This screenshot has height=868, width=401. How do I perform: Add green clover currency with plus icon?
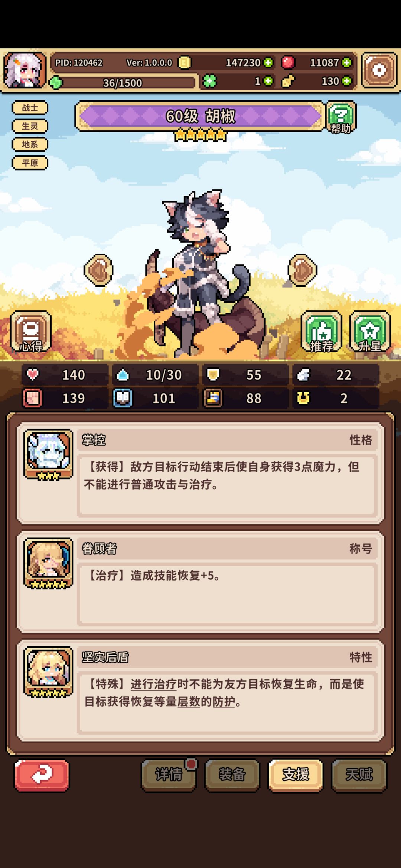click(268, 81)
